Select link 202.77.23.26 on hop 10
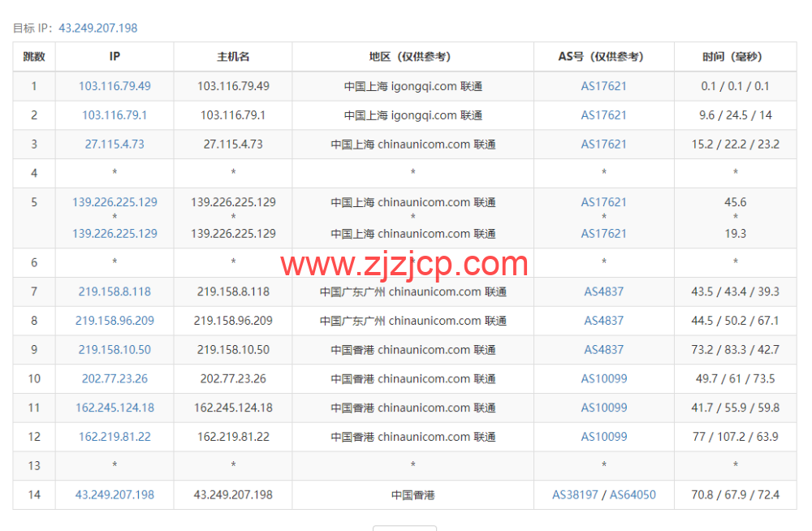Image resolution: width=812 pixels, height=531 pixels. pos(114,378)
